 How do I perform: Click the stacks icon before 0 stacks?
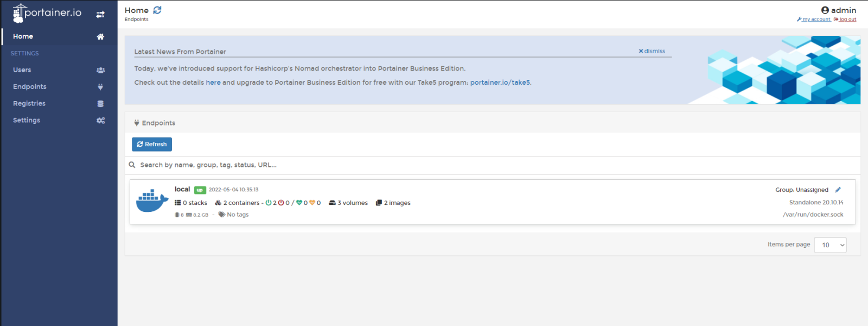[177, 203]
